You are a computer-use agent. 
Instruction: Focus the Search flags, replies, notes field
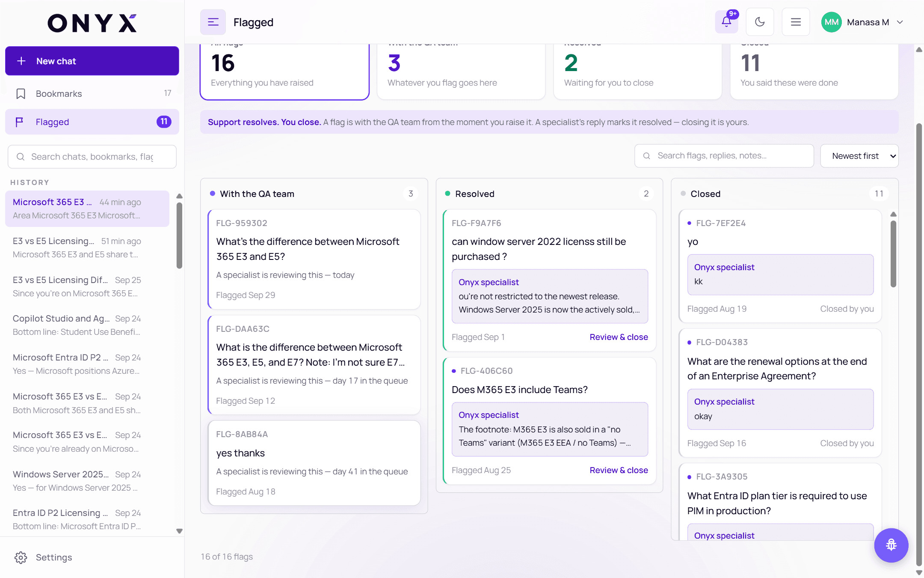coord(724,156)
